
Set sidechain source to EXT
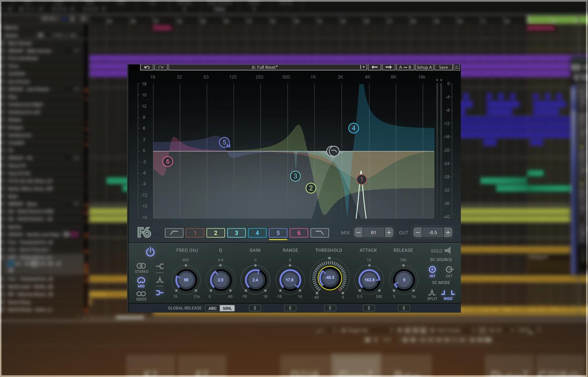pos(449,272)
